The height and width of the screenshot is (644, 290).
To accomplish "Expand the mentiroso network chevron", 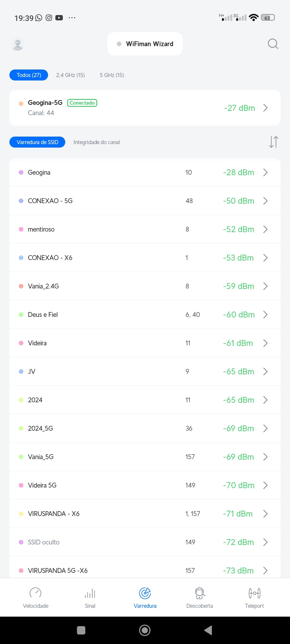I will [x=265, y=229].
